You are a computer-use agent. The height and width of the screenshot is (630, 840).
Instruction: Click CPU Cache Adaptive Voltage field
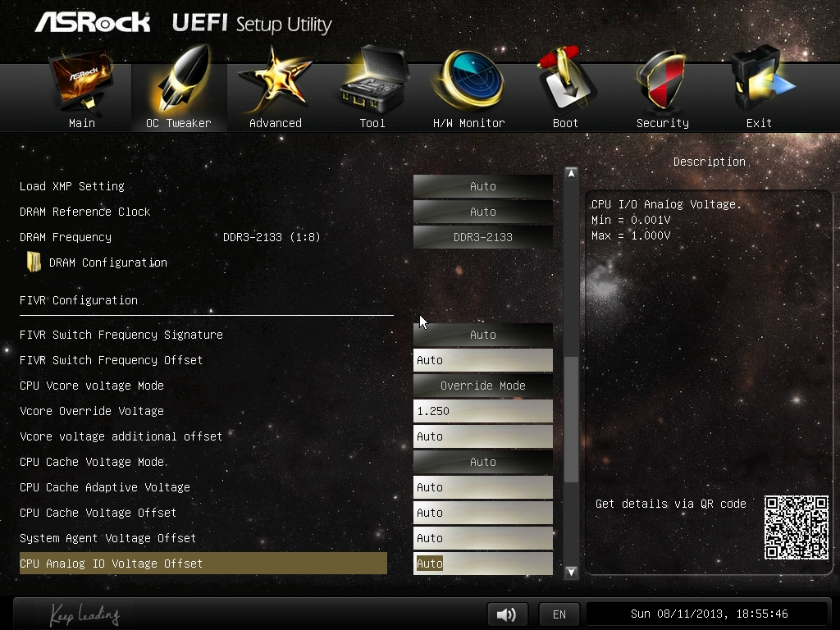[482, 487]
